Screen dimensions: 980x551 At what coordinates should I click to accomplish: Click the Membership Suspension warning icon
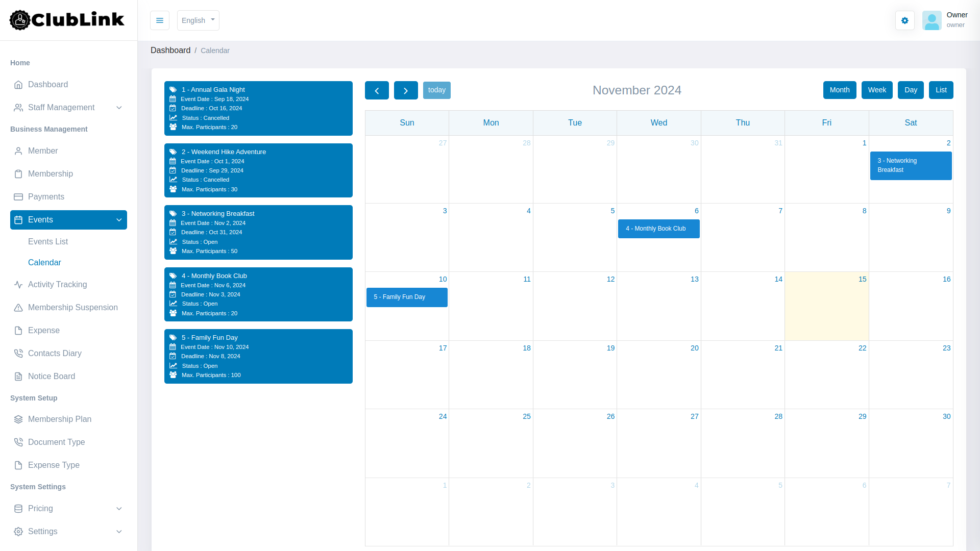tap(18, 307)
